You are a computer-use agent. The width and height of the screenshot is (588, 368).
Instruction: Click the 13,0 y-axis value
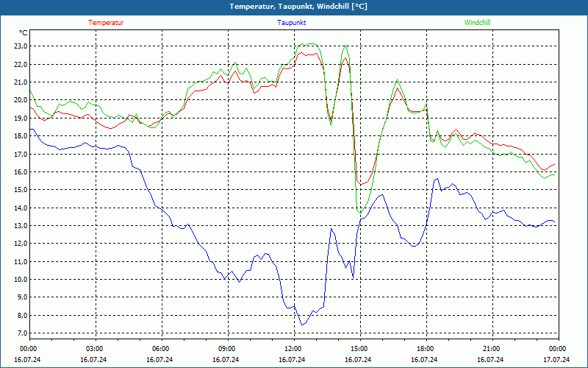[21, 226]
